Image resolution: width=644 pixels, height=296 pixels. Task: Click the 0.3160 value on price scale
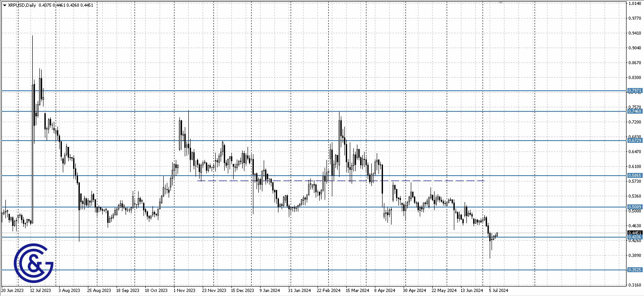pos(634,285)
